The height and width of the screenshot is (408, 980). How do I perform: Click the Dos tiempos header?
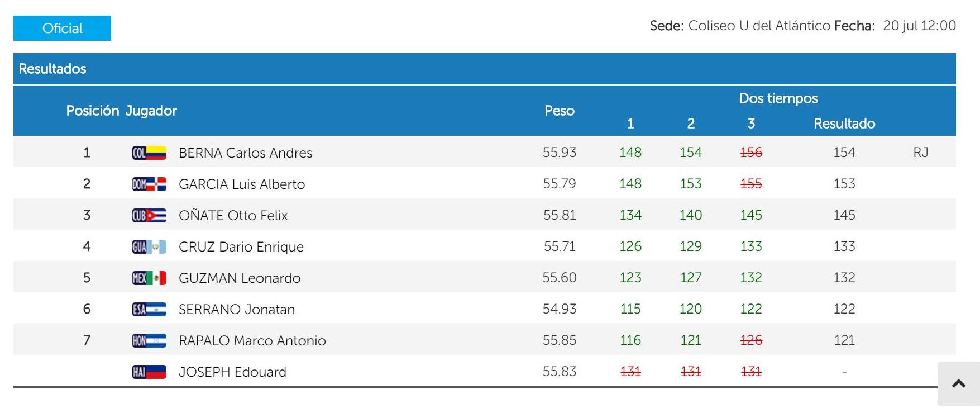[778, 98]
